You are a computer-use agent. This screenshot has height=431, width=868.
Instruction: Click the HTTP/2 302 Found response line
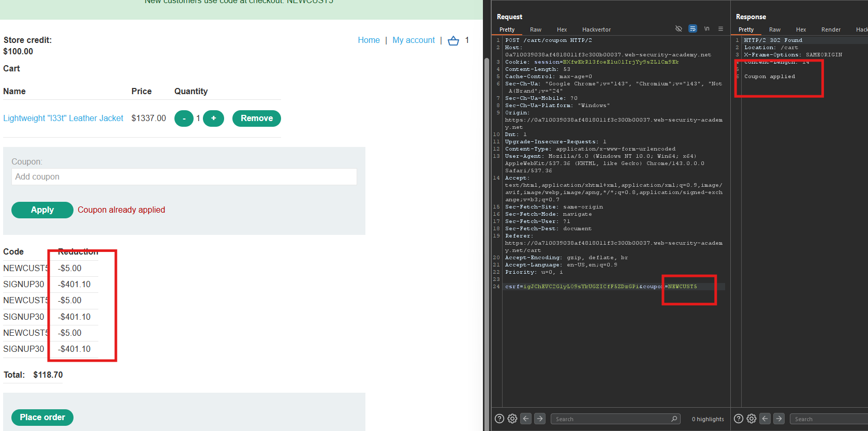[773, 40]
